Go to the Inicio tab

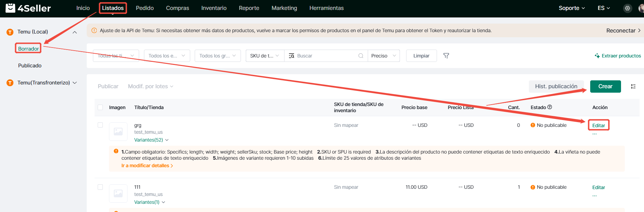[83, 8]
